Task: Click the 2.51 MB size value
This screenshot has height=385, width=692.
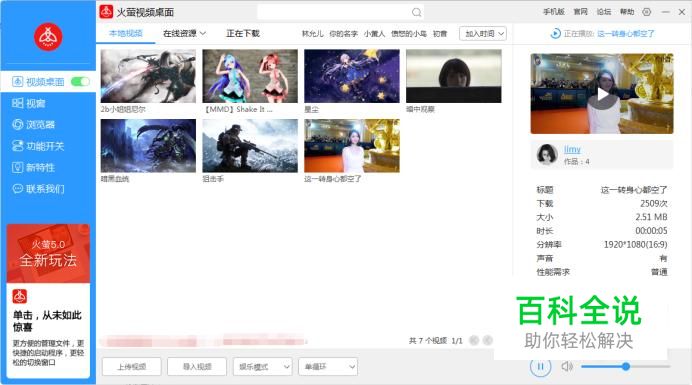Action: [x=651, y=217]
